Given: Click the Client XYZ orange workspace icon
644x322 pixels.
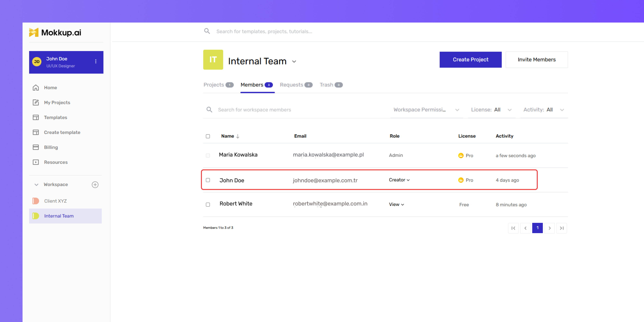Looking at the screenshot, I should click(36, 201).
